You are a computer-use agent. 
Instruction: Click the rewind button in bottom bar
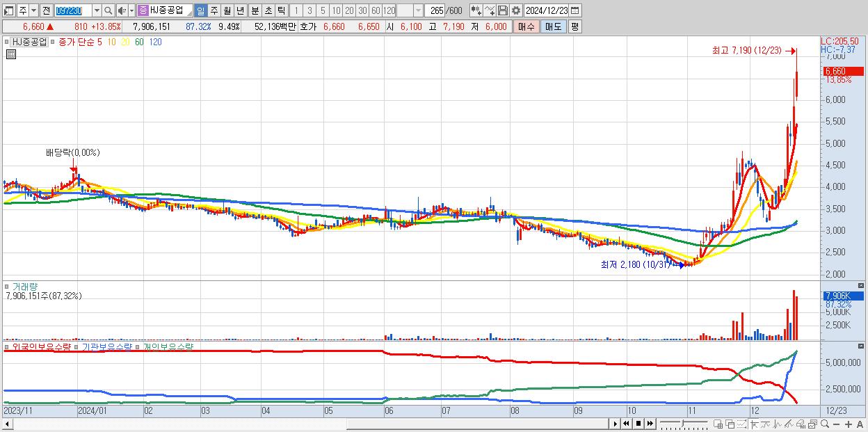point(626,424)
